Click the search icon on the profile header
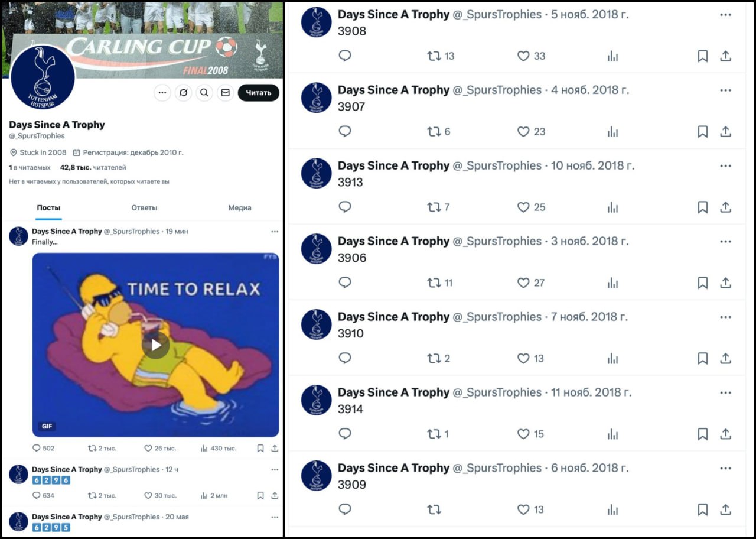The height and width of the screenshot is (539, 756). (x=204, y=93)
